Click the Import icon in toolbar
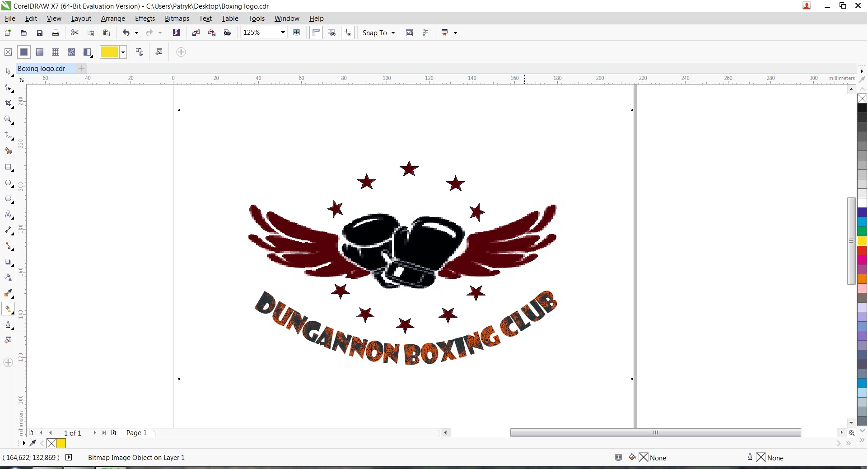The height and width of the screenshot is (469, 868). tap(196, 33)
